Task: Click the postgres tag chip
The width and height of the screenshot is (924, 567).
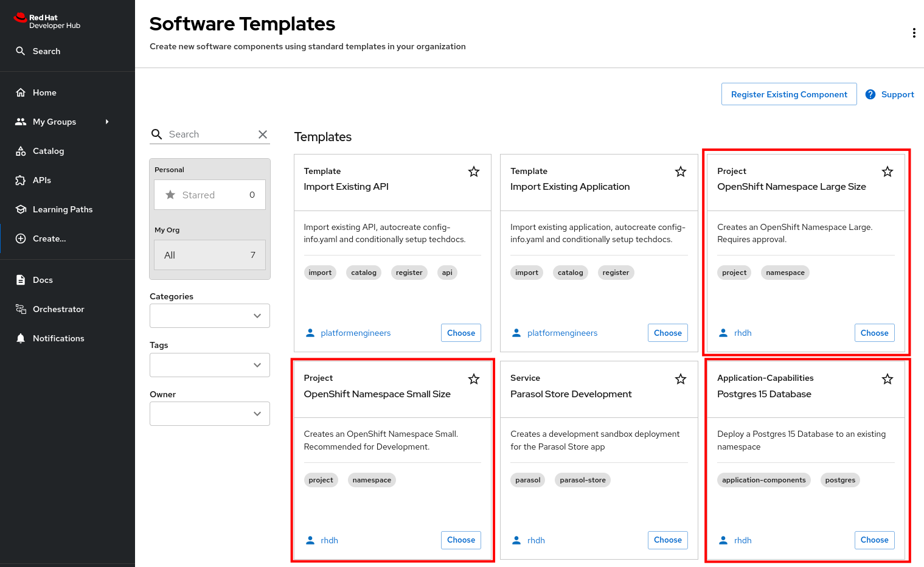Action: [x=840, y=480]
